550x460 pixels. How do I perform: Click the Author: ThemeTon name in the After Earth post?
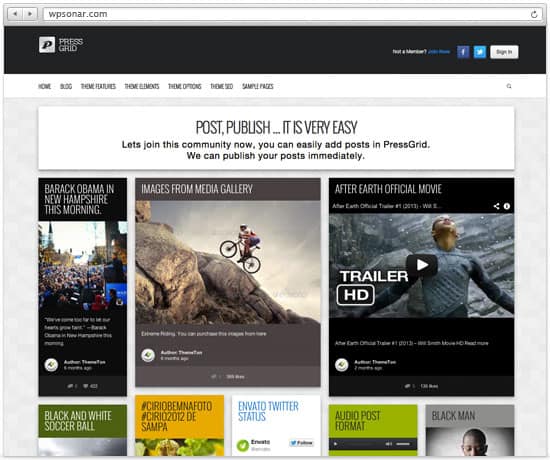tap(375, 362)
